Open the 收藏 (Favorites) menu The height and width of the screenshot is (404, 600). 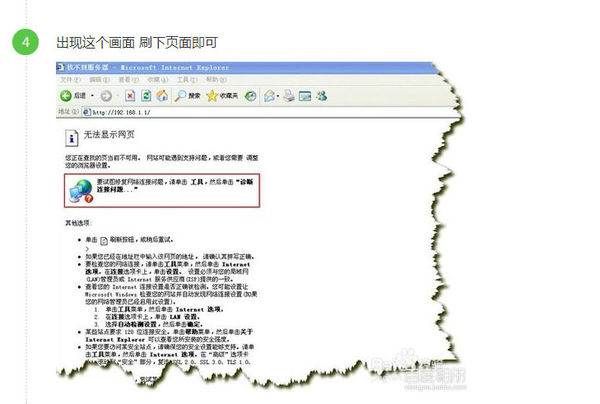coord(158,80)
